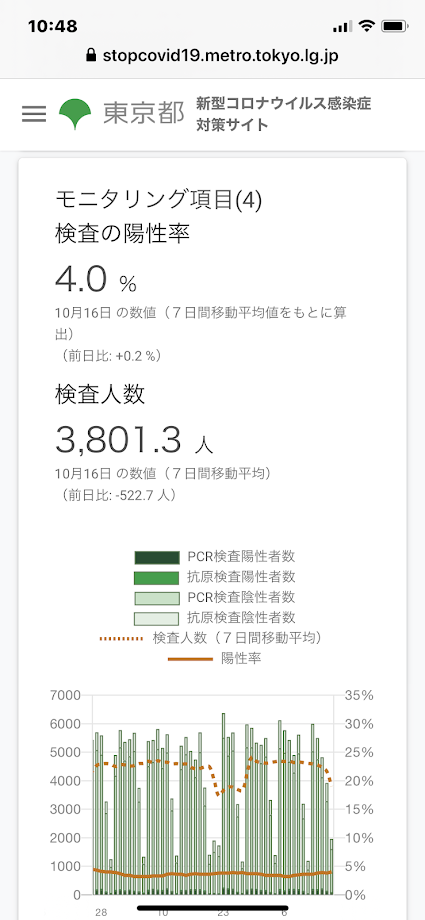The height and width of the screenshot is (920, 425).
Task: Tap the padlock icon in address bar
Action: [90, 56]
